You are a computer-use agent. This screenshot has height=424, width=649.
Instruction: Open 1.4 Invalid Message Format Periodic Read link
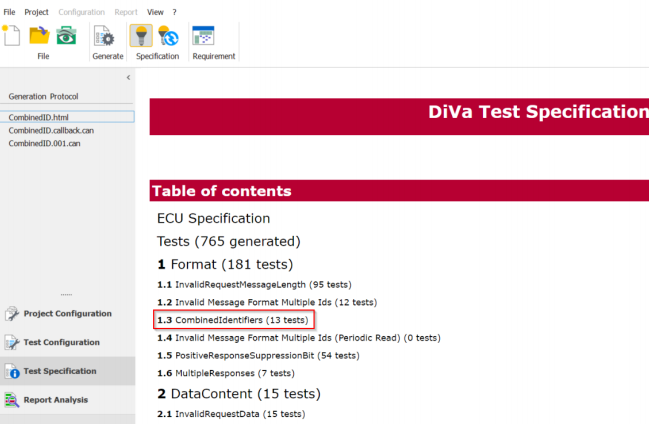point(298,338)
